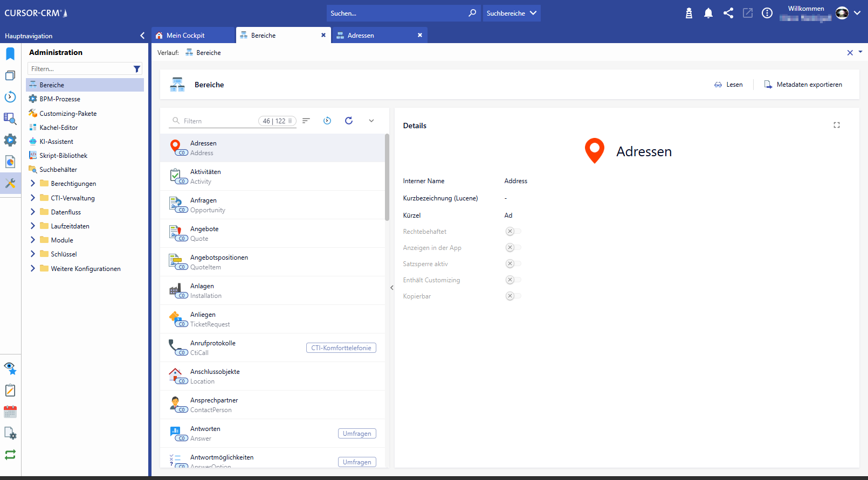
Task: Open the info circle icon
Action: click(x=767, y=13)
